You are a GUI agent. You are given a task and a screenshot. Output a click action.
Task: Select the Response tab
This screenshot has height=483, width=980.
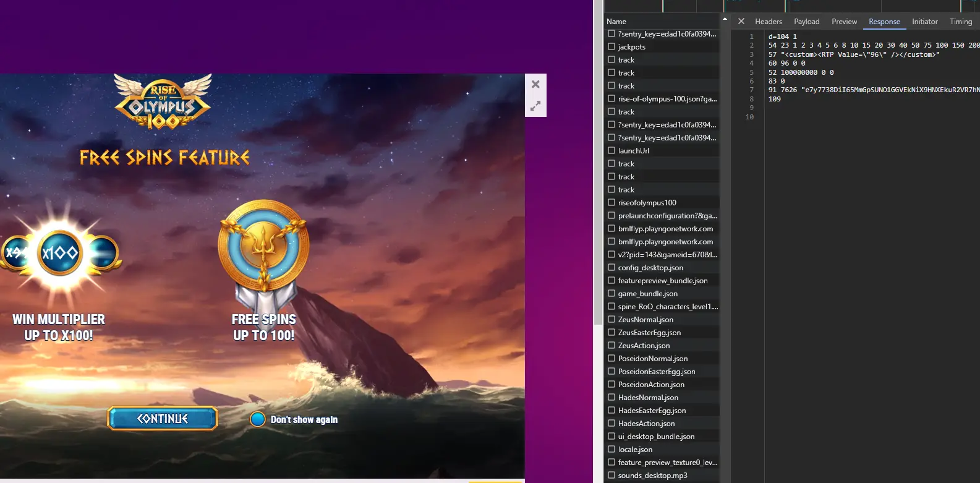[x=884, y=22]
